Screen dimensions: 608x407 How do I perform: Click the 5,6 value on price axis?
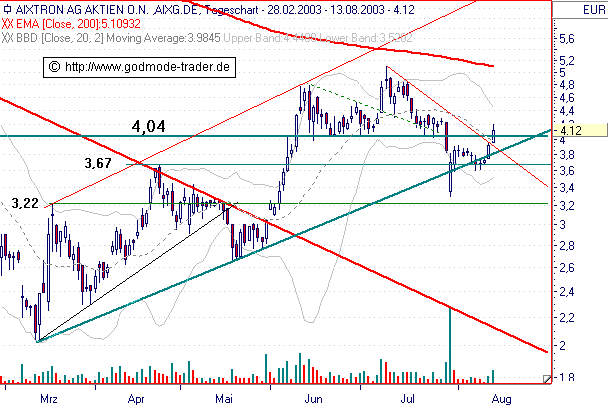tap(567, 38)
